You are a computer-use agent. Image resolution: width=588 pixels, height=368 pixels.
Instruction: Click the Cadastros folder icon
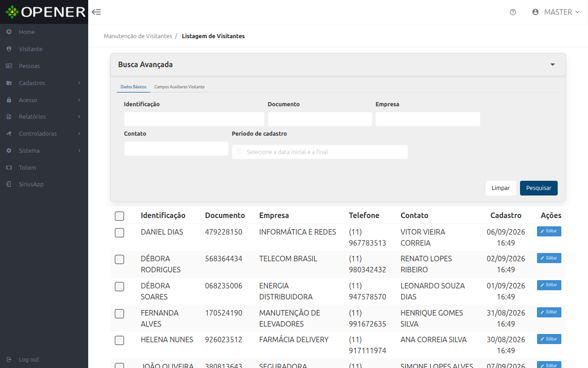click(x=9, y=83)
